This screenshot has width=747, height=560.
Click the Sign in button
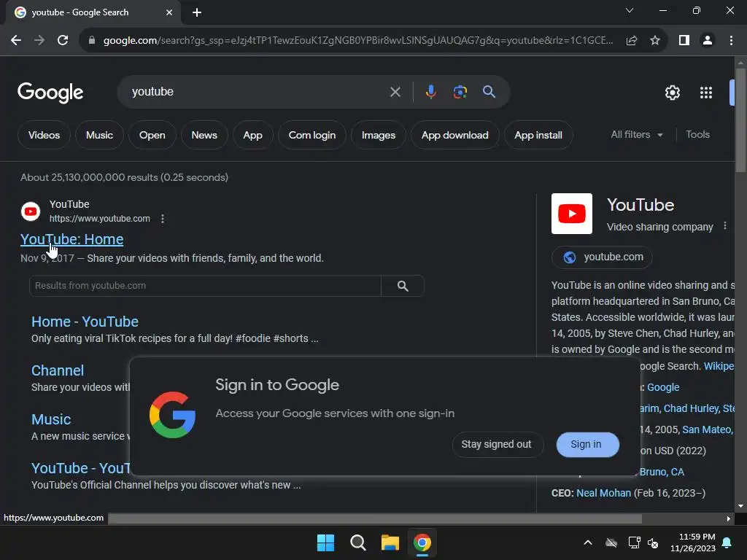[x=587, y=444]
